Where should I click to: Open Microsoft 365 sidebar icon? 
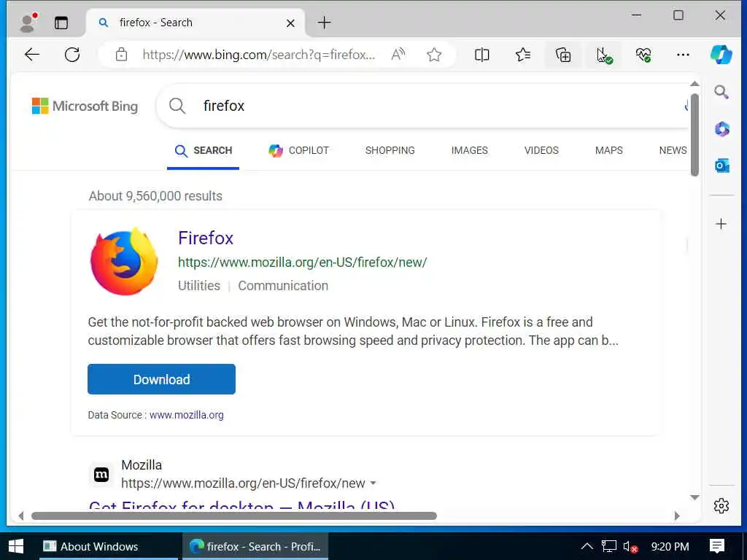721,128
